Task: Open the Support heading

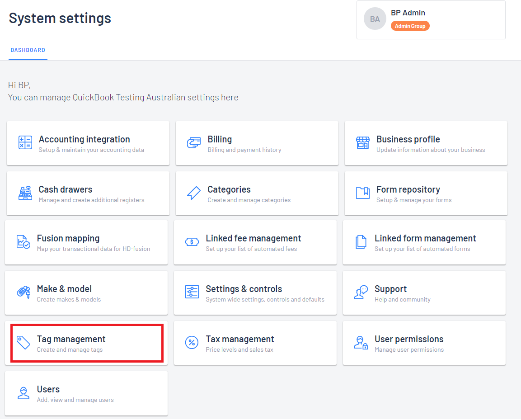Action: pos(390,289)
